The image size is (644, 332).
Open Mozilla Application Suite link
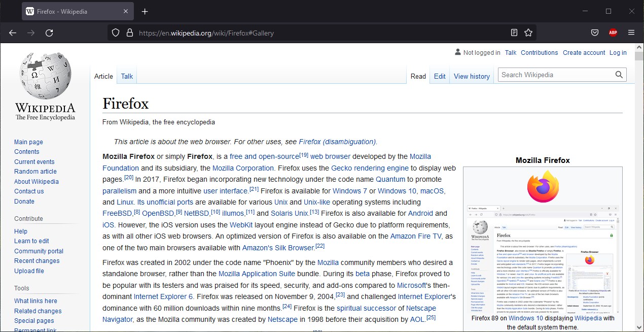point(257,274)
